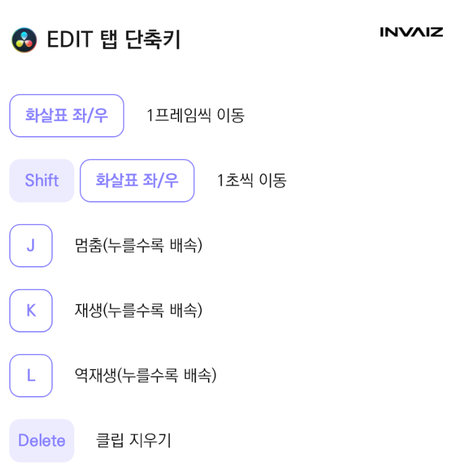The image size is (467, 476).
Task: Click the Delete key badge
Action: click(41, 441)
